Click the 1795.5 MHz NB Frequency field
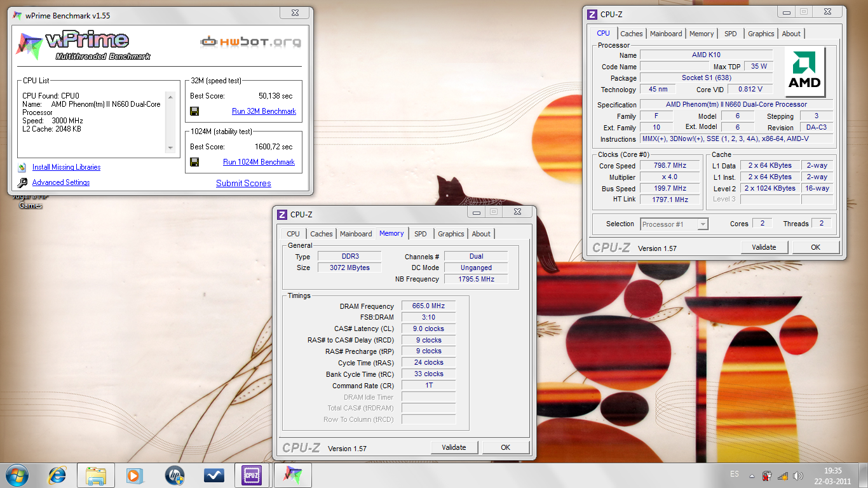 [x=476, y=279]
